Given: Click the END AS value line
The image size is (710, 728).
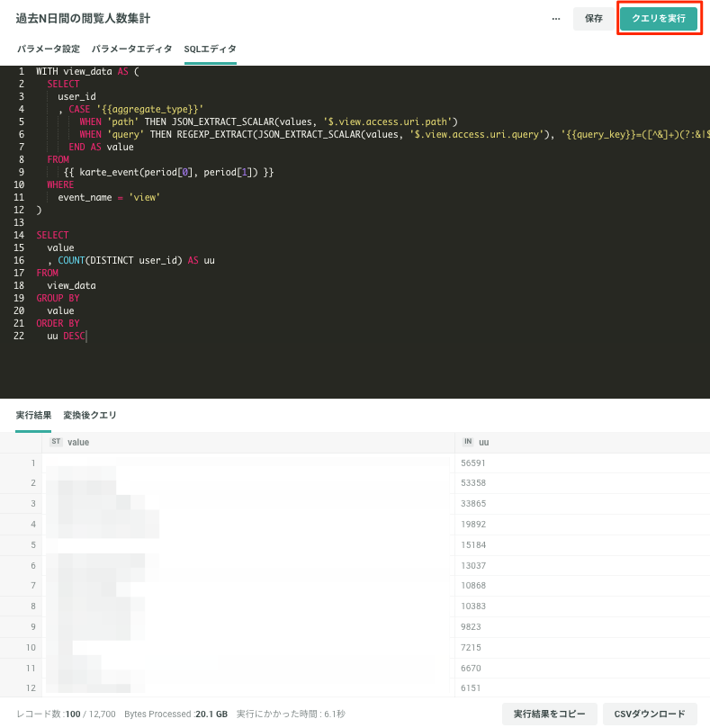Looking at the screenshot, I should pyautogui.click(x=101, y=148).
